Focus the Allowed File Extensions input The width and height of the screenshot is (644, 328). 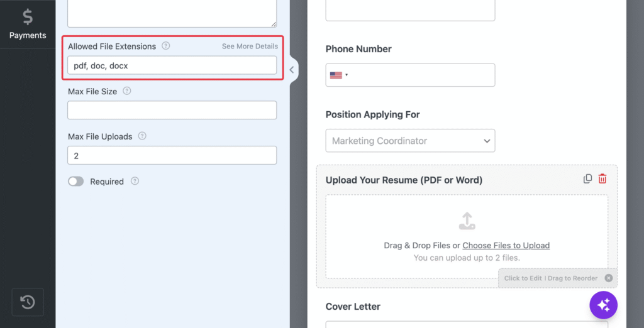coord(172,65)
